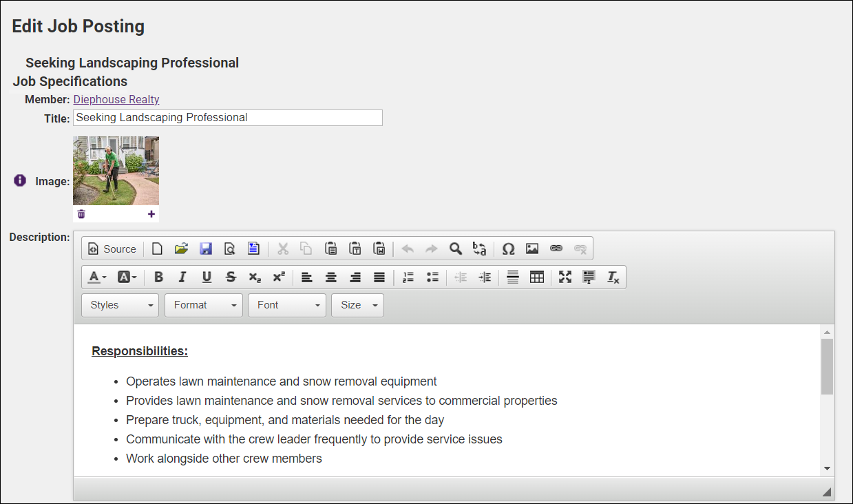The image size is (853, 504).
Task: Toggle Italic formatting
Action: [182, 277]
